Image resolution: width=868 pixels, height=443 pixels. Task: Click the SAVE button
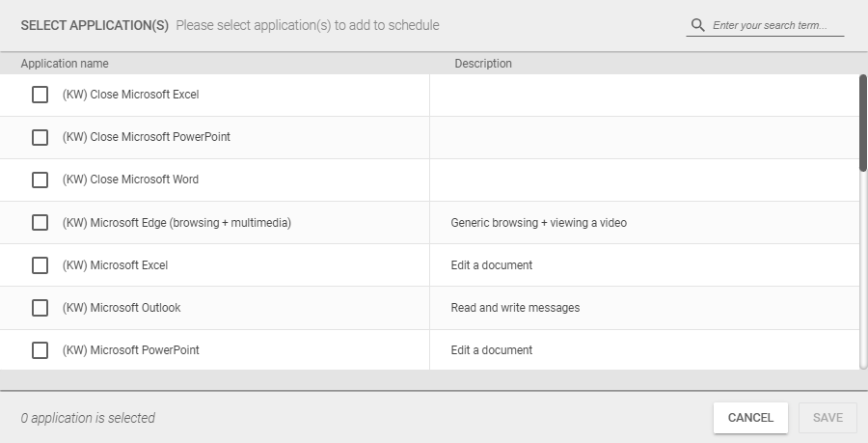pyautogui.click(x=828, y=418)
